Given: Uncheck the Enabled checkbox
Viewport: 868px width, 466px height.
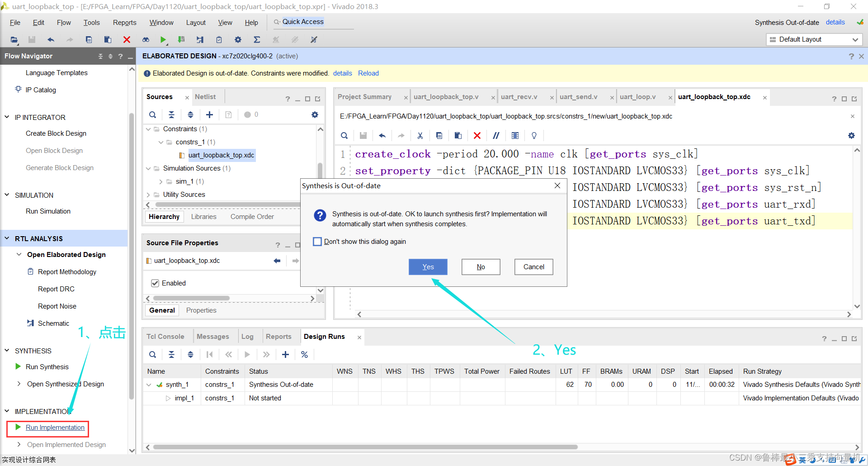Looking at the screenshot, I should [155, 283].
